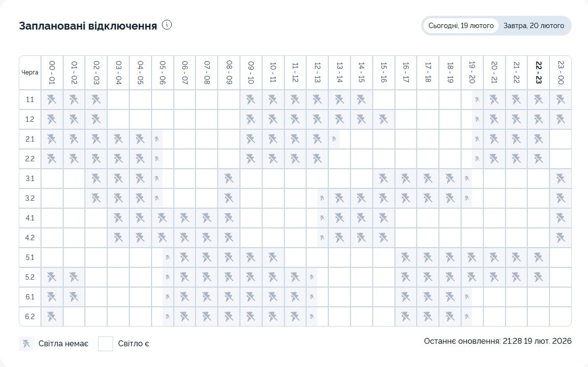
Task: Click the 22 - 23 column header
Action: (x=538, y=72)
